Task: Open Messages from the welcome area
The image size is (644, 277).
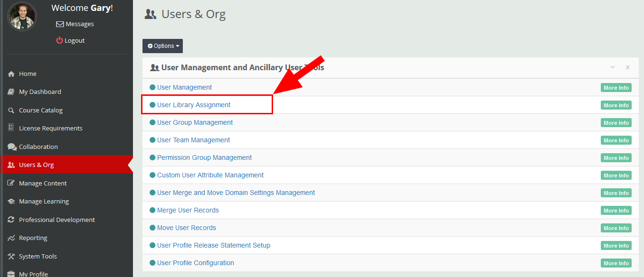Action: [x=79, y=24]
